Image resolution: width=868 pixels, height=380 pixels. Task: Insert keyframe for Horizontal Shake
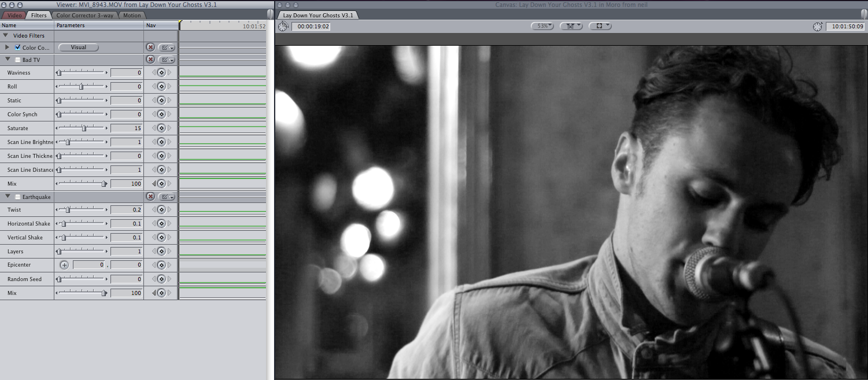coord(161,224)
